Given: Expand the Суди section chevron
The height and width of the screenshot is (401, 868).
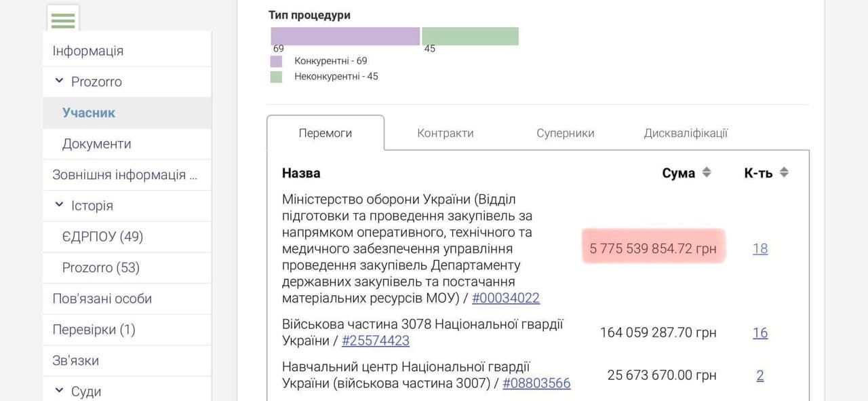Looking at the screenshot, I should coord(60,391).
